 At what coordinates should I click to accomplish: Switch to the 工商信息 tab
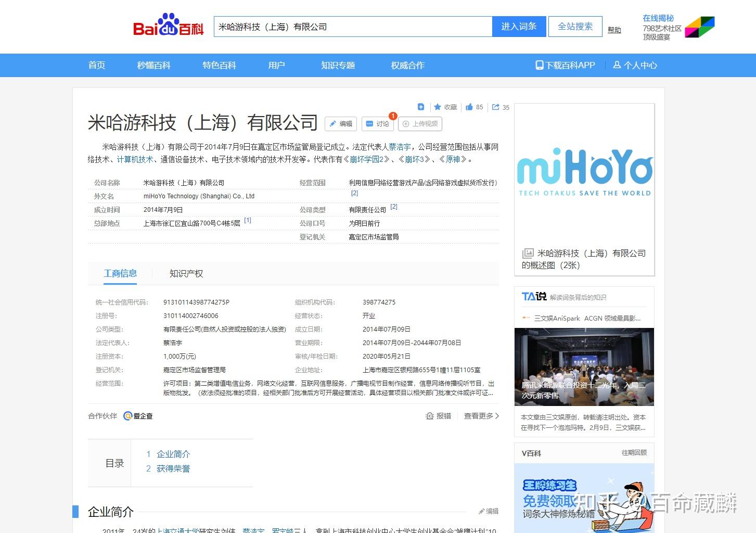click(120, 274)
